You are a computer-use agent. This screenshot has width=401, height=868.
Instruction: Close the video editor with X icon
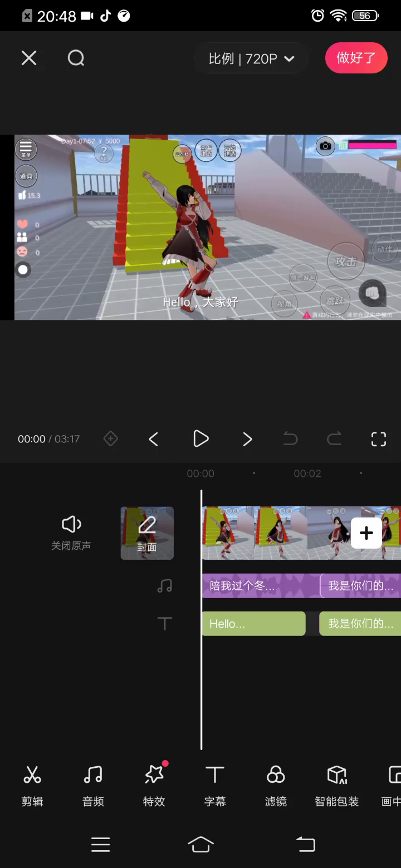(x=29, y=58)
